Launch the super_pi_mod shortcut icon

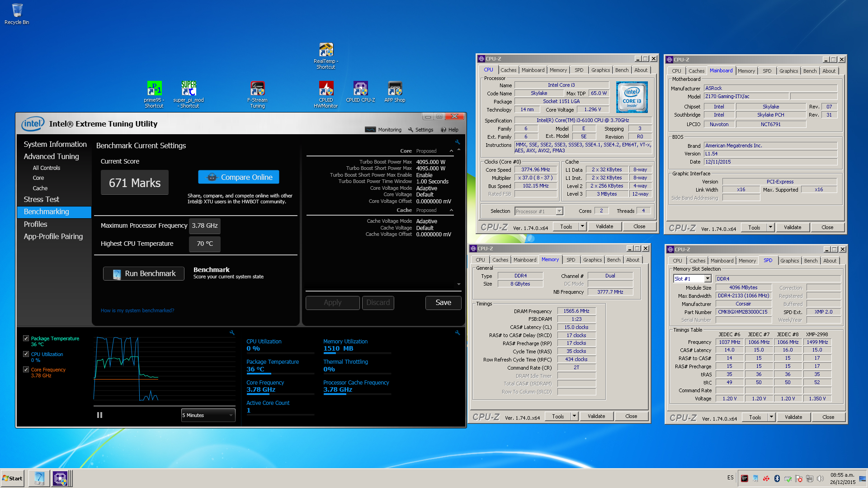coord(189,94)
